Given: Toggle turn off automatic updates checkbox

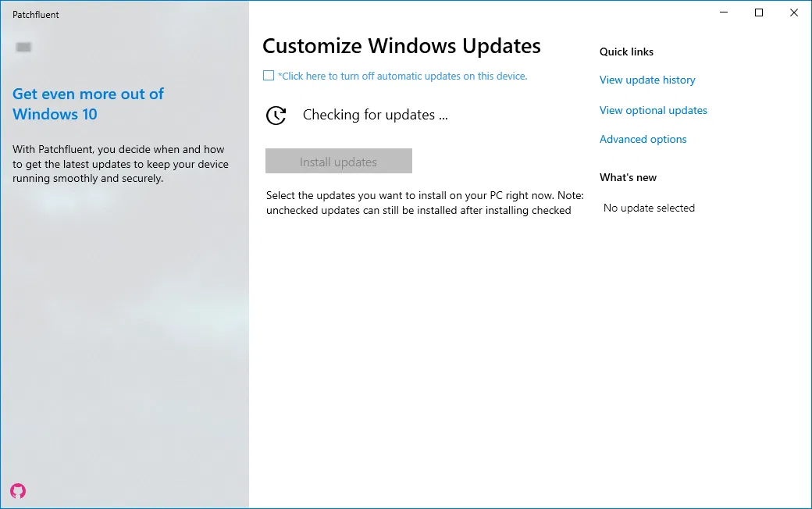Looking at the screenshot, I should tap(269, 76).
